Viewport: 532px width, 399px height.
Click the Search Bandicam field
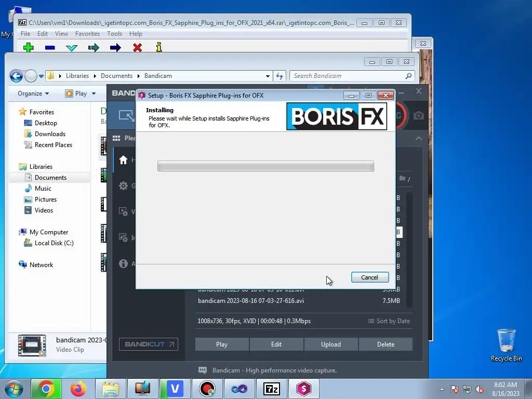[x=352, y=76]
